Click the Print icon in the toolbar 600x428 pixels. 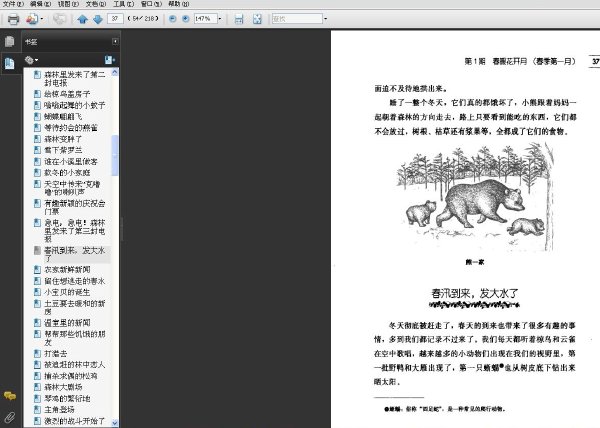[x=13, y=19]
